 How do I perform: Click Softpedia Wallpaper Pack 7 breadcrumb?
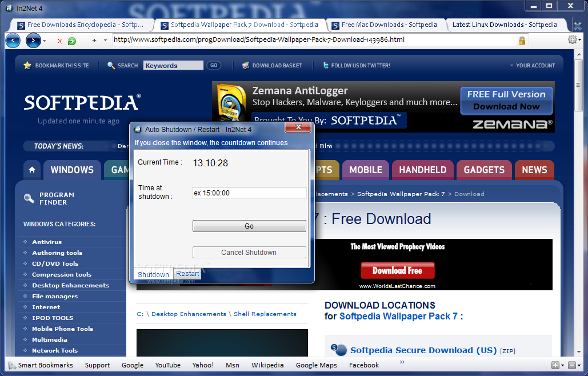coord(401,194)
